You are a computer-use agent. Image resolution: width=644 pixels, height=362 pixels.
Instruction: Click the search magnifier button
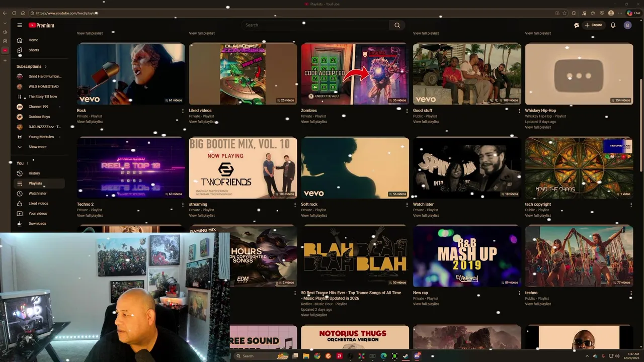397,25
